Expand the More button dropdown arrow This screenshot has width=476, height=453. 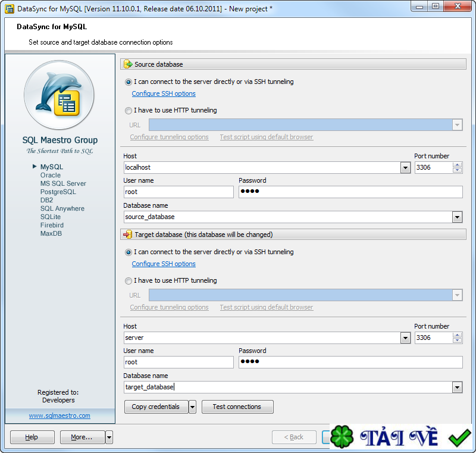(x=109, y=438)
